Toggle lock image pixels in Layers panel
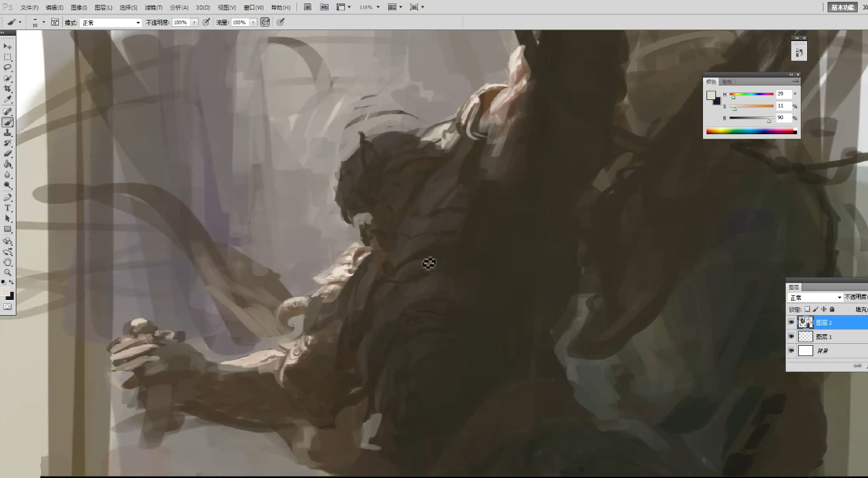868x478 pixels. pos(815,310)
